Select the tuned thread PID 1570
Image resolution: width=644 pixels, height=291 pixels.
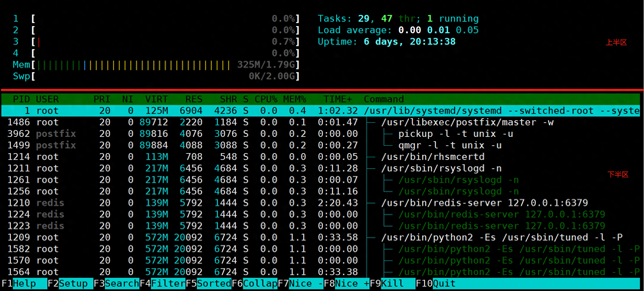click(x=320, y=261)
